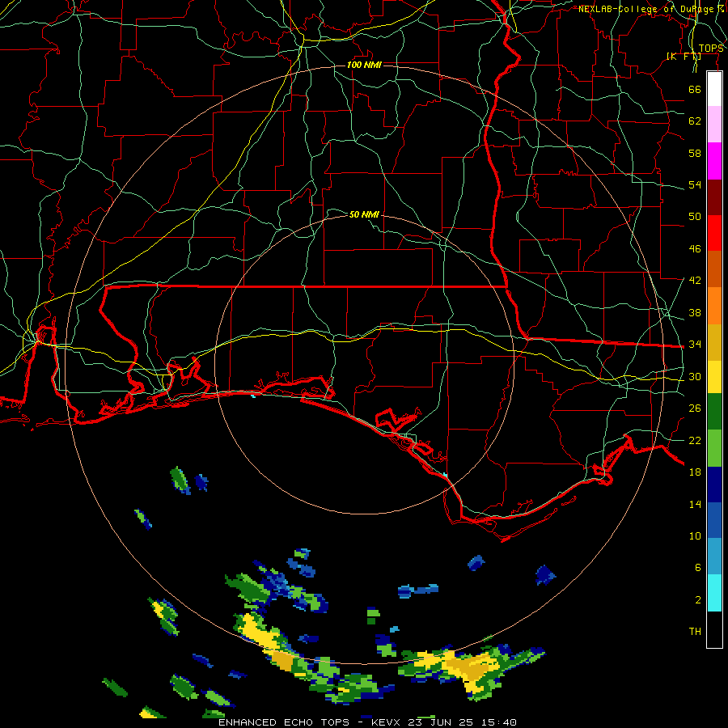Select the gold legend swatch
This screenshot has height=728, width=728.
[714, 342]
